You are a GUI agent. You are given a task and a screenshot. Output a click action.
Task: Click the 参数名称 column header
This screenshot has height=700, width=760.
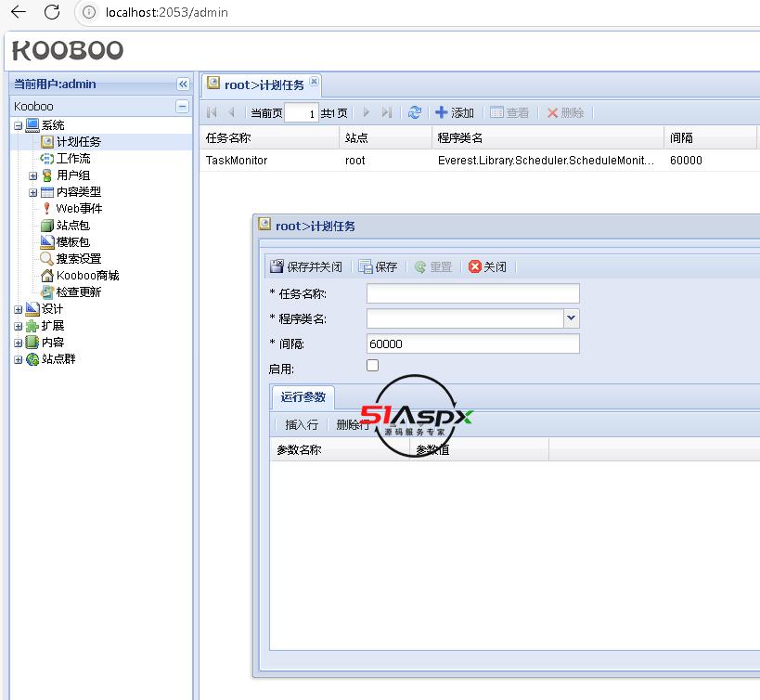[x=340, y=450]
